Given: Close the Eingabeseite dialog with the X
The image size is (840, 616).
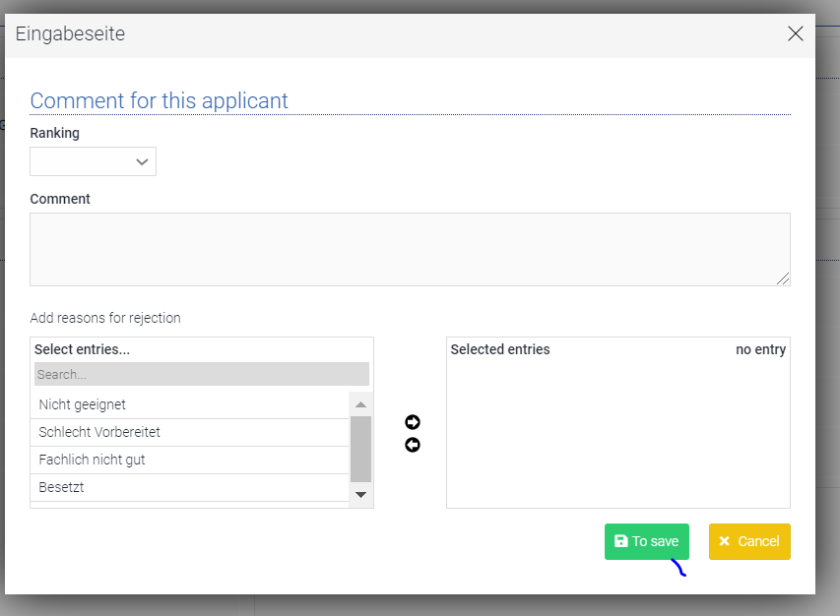Looking at the screenshot, I should click(796, 34).
